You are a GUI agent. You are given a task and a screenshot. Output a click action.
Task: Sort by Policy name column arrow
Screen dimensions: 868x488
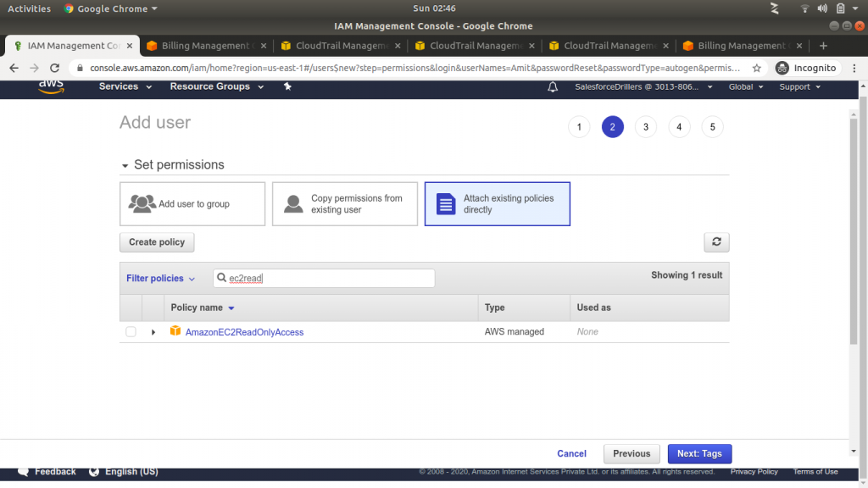click(x=231, y=308)
